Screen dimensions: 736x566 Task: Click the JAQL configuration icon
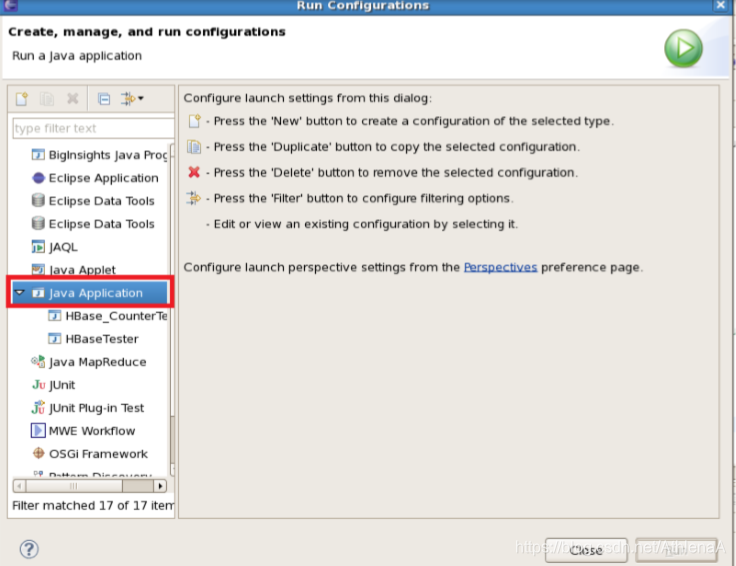click(38, 246)
